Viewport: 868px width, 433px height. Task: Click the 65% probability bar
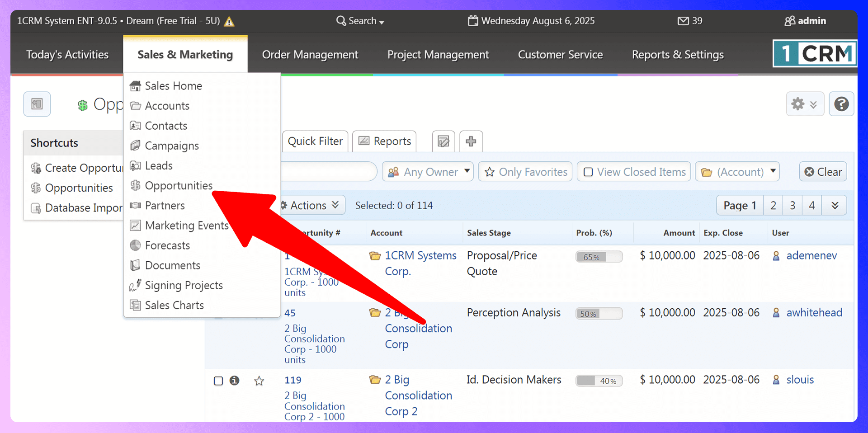pyautogui.click(x=599, y=257)
